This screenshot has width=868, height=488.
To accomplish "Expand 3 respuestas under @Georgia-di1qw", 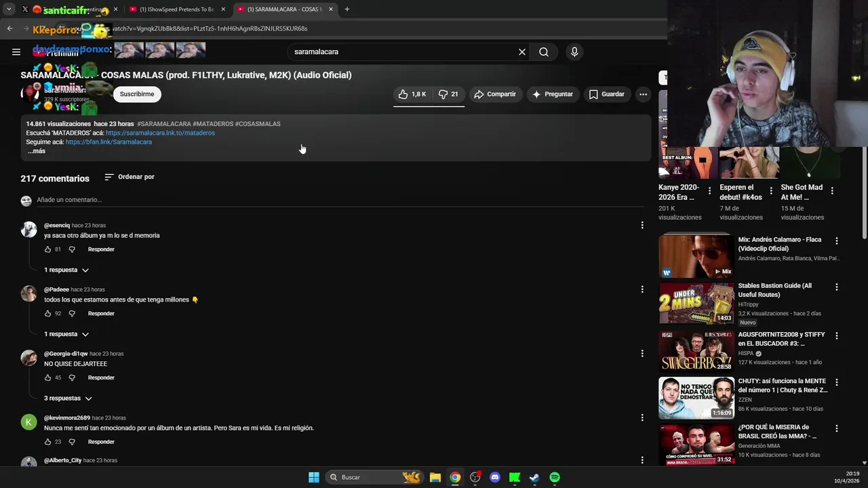I will (x=68, y=399).
